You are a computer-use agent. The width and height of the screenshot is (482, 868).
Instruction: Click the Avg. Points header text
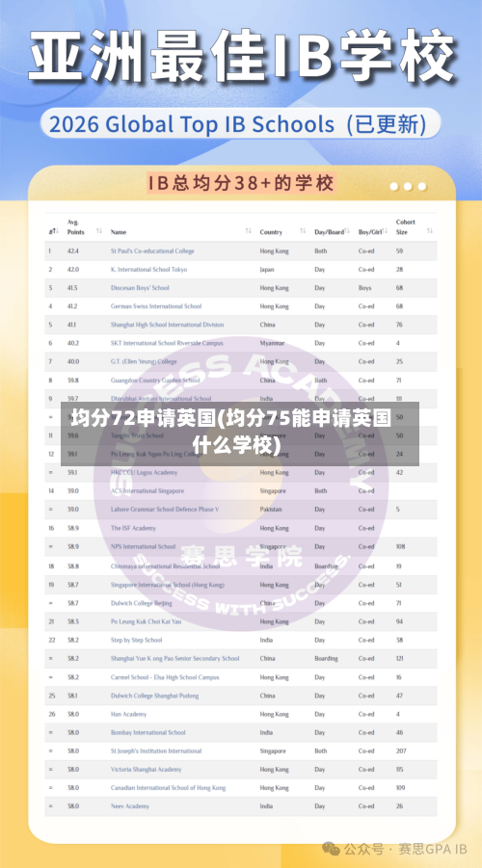(x=76, y=227)
